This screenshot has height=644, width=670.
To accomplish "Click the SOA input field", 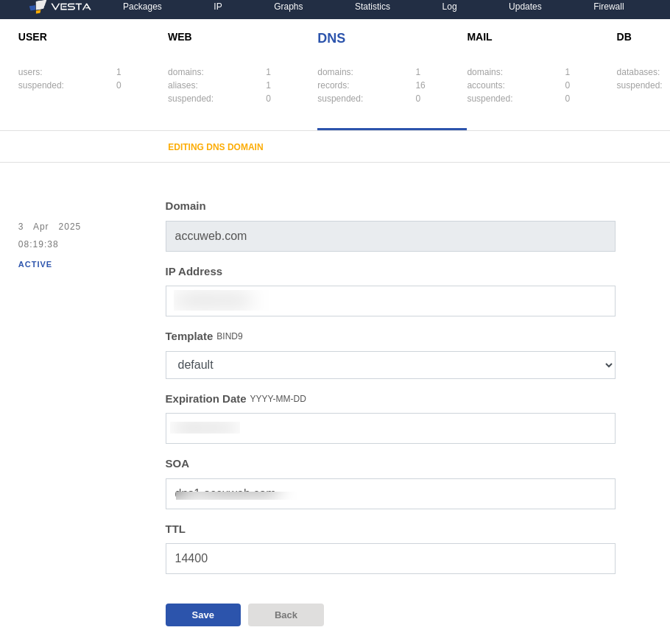I will pos(390,494).
